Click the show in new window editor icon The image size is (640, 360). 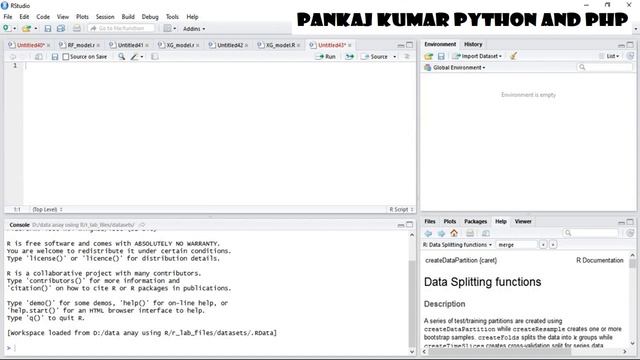tap(39, 57)
